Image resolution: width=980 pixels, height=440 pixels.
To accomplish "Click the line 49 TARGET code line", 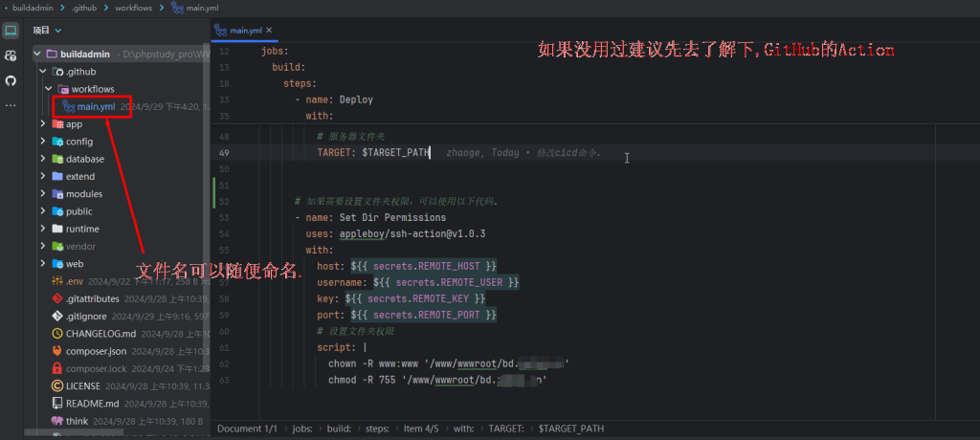I will point(373,153).
